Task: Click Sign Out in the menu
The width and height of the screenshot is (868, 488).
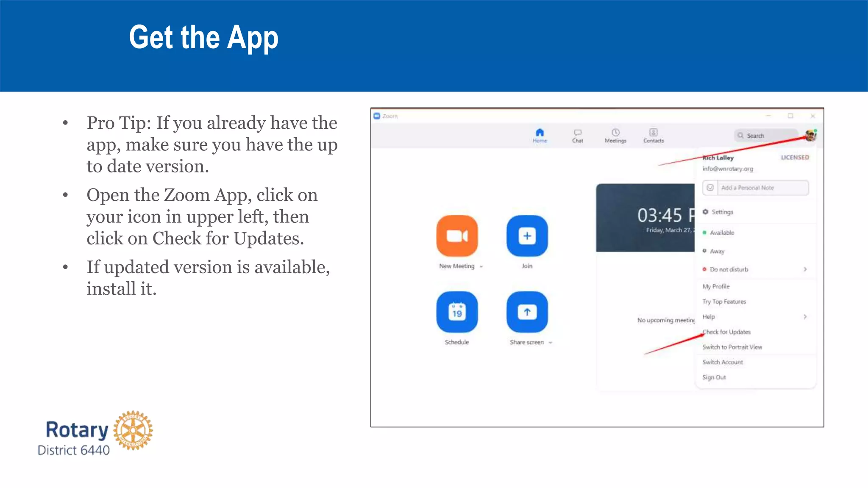Action: point(714,377)
